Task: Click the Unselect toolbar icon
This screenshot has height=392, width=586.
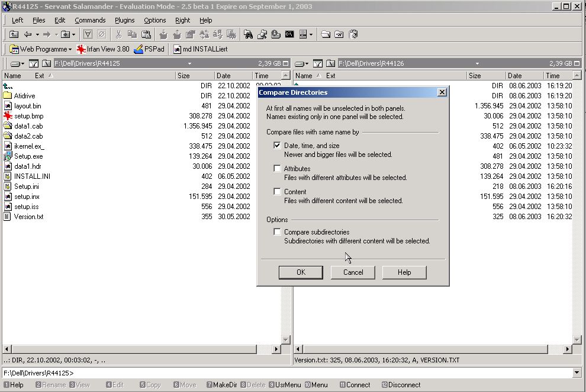Action: point(101,34)
